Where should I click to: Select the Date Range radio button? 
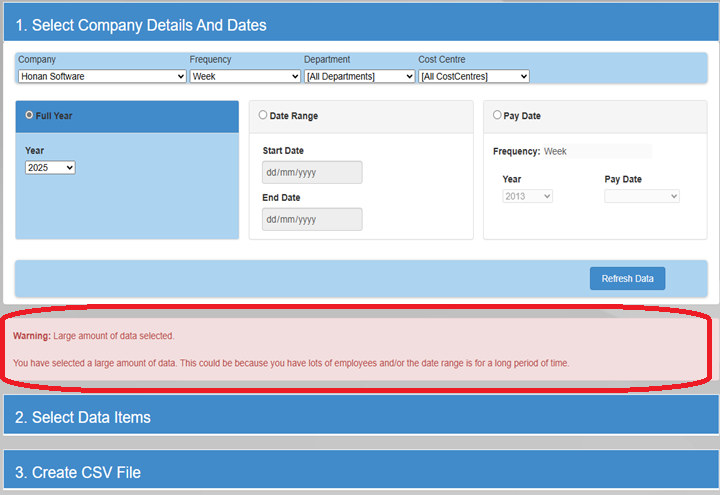(x=263, y=115)
